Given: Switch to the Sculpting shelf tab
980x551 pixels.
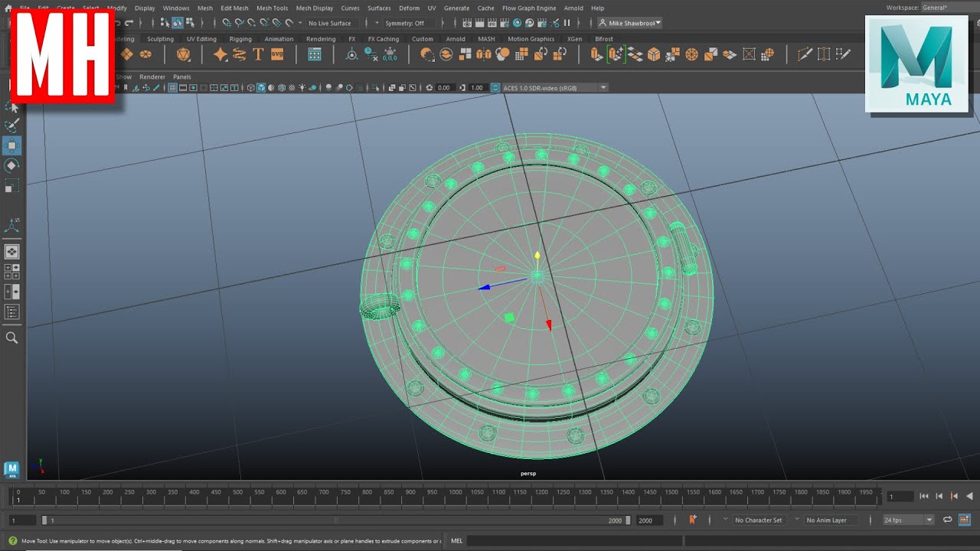Looking at the screenshot, I should coord(161,39).
